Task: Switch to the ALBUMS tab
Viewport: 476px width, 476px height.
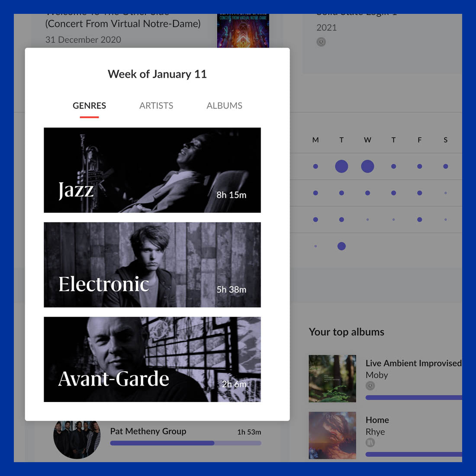Action: pyautogui.click(x=224, y=106)
